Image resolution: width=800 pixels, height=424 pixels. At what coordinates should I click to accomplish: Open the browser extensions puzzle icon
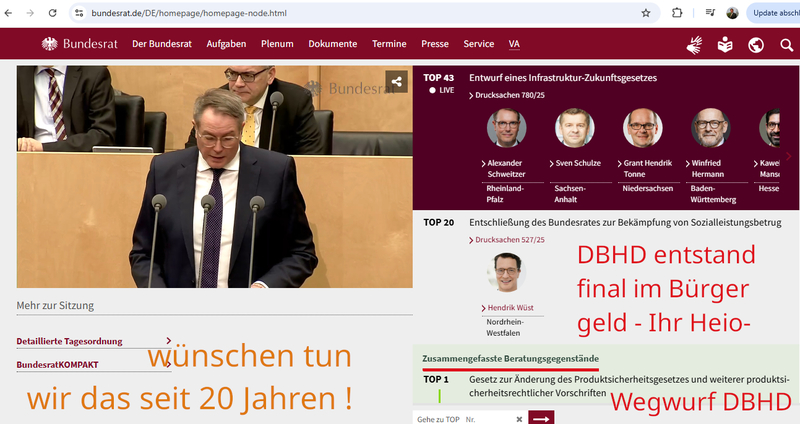coord(677,13)
